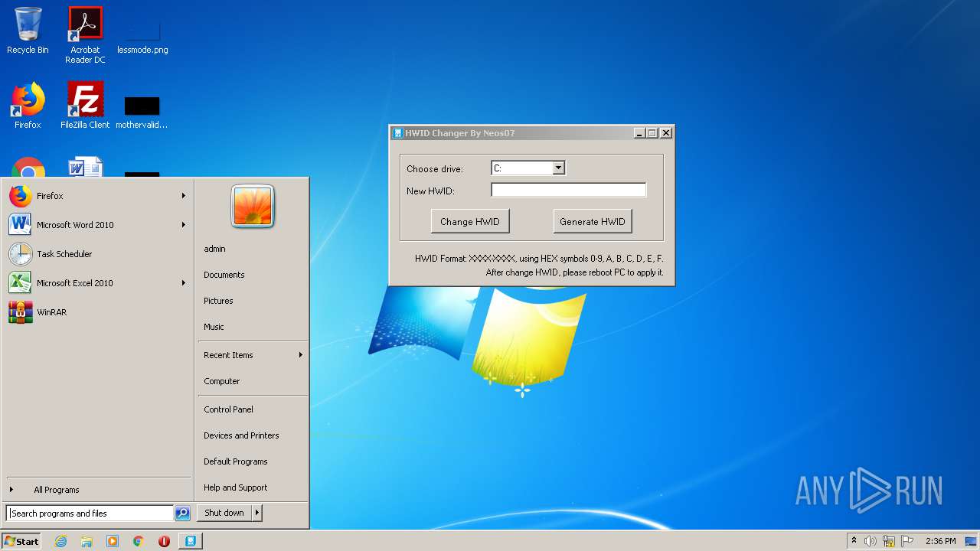Open Control Panel
Image resolution: width=980 pixels, height=551 pixels.
pos(253,409)
